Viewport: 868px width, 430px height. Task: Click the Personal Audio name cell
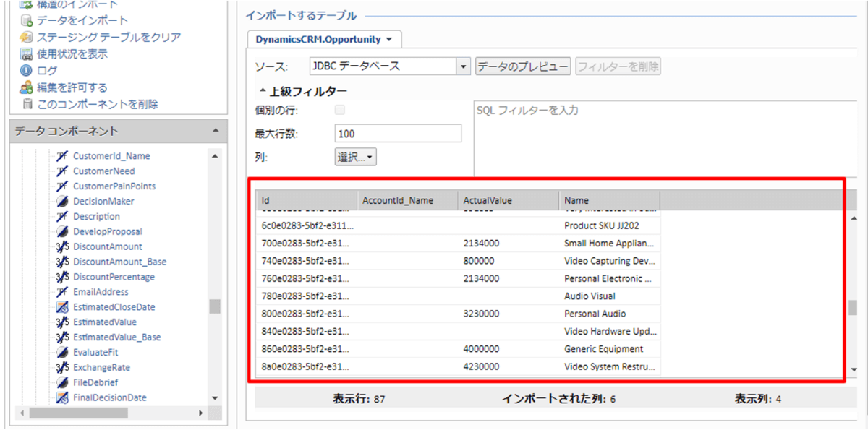point(609,314)
